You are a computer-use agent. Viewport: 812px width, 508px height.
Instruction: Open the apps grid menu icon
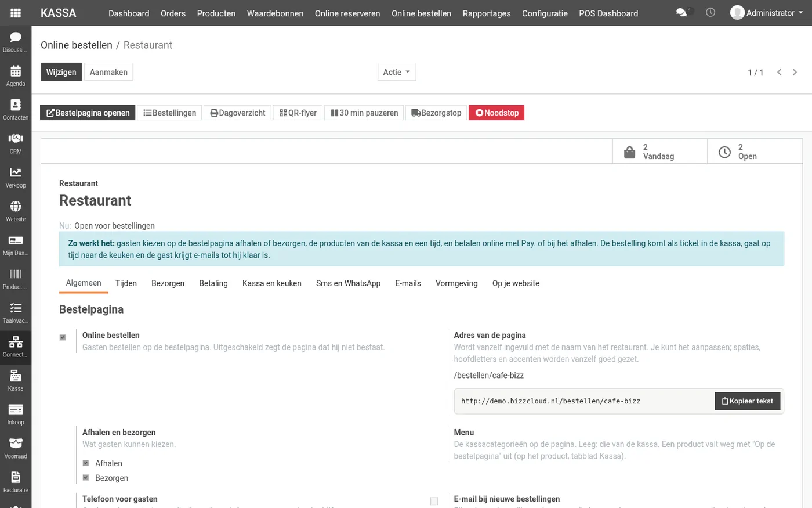[16, 13]
